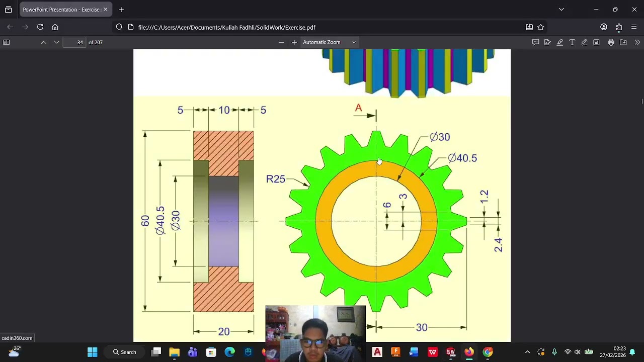The width and height of the screenshot is (644, 362).
Task: Zoom in the PDF document
Action: (294, 42)
